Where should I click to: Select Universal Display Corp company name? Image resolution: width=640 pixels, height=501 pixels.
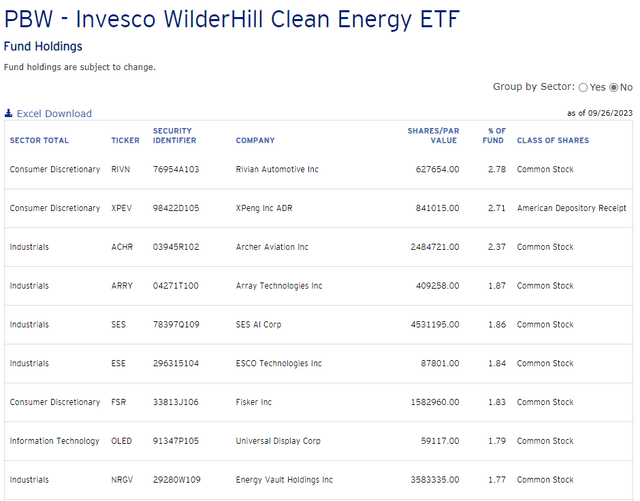pos(278,441)
